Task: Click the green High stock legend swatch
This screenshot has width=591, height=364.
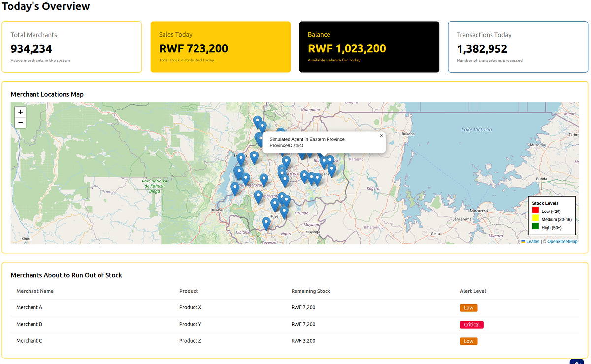Action: 535,227
